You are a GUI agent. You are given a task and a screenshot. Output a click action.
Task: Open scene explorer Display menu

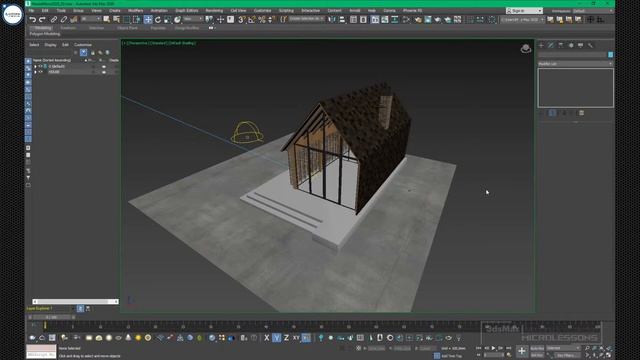click(x=50, y=45)
